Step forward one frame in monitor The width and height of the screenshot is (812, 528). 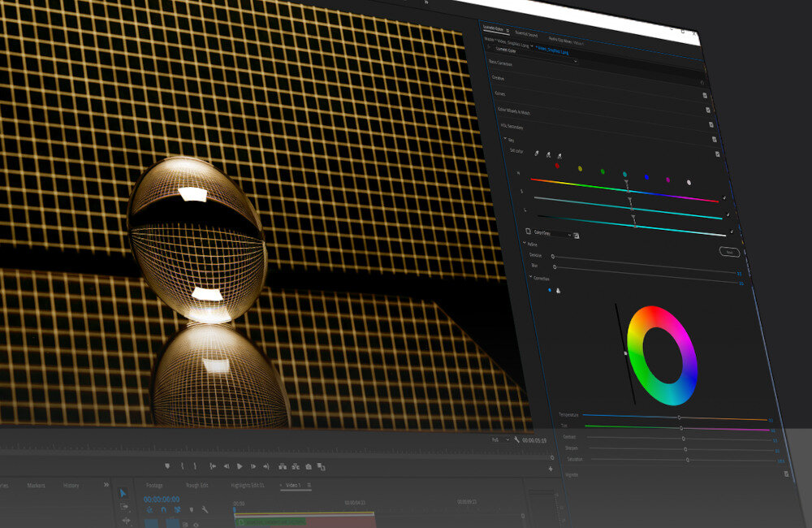pos(253,466)
